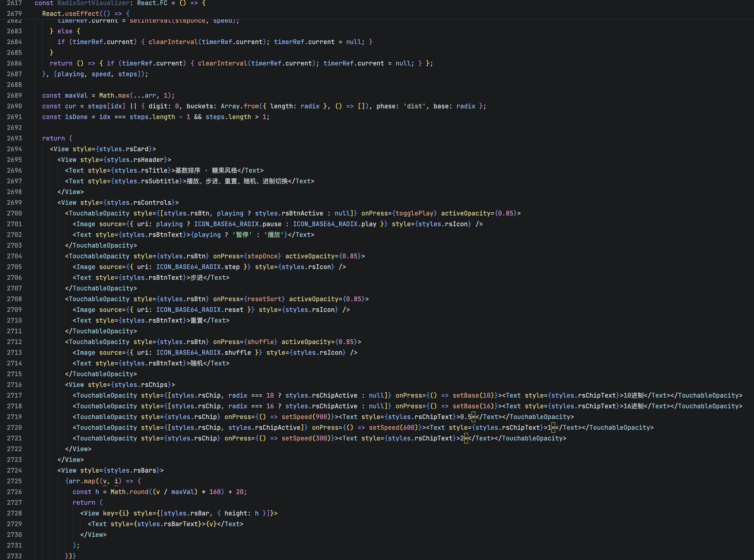Click 'togglePlay' handler name
Viewport: 754px width, 560px height.
414,214
